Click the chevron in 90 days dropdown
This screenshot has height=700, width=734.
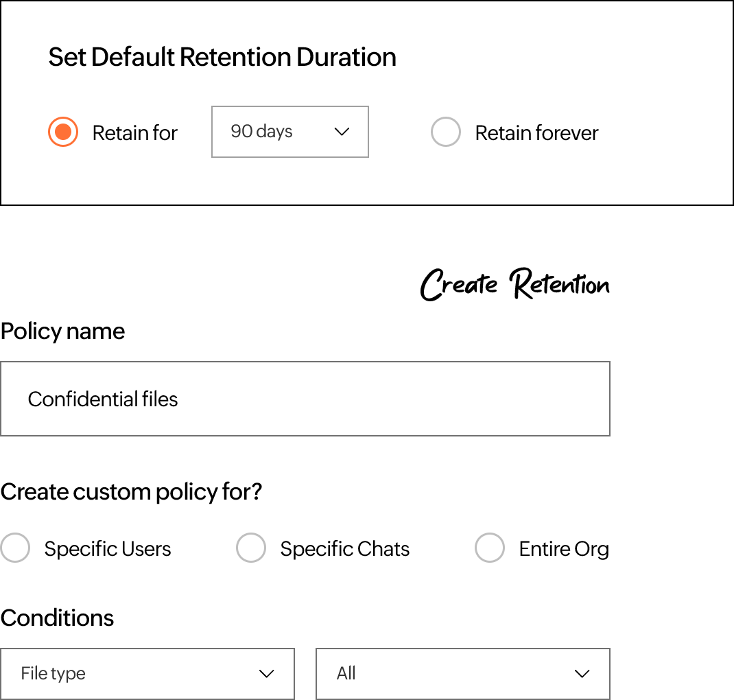(x=342, y=132)
